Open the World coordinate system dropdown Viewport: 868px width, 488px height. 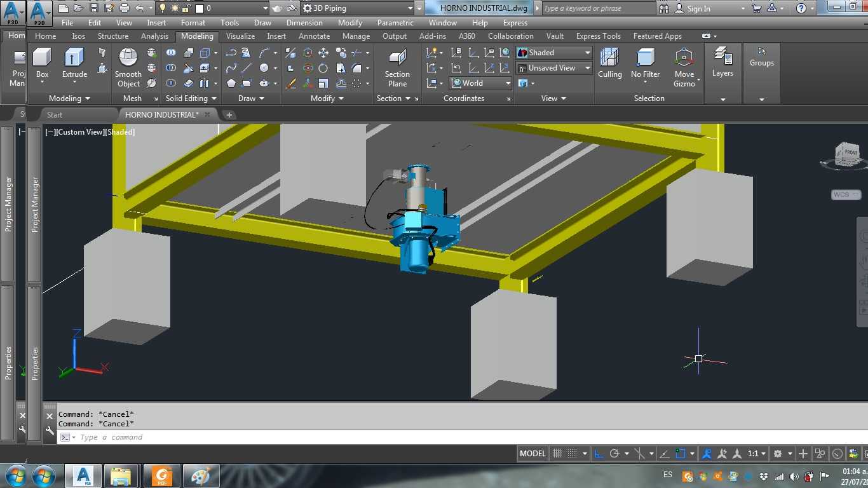[x=481, y=83]
